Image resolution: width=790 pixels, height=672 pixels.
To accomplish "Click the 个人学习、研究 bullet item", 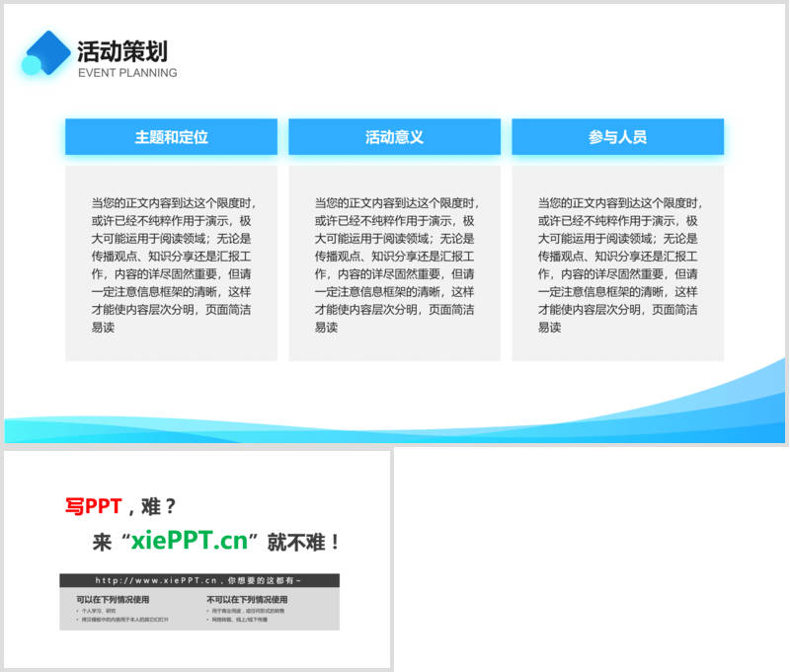I will coord(100,611).
